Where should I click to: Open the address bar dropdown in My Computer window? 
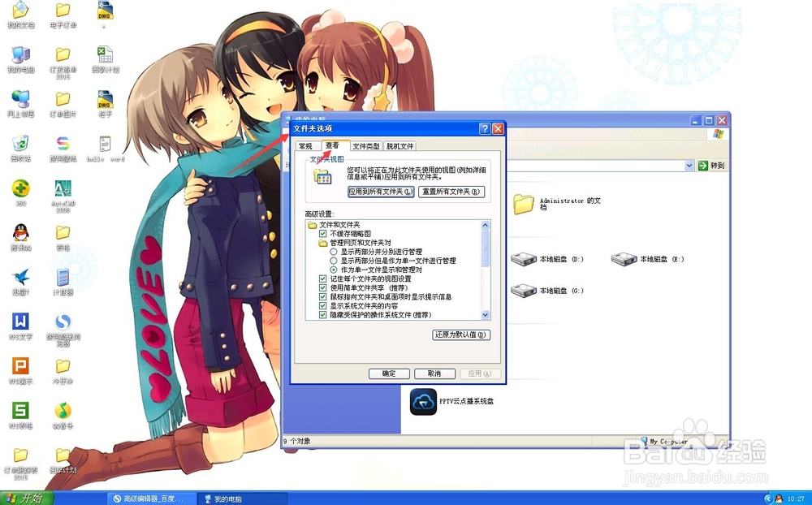pyautogui.click(x=689, y=166)
